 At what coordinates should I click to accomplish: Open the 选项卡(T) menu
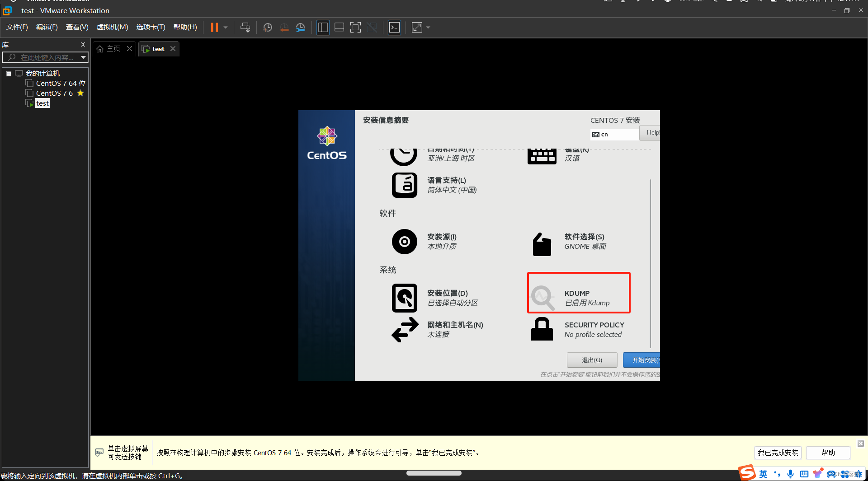click(x=151, y=27)
